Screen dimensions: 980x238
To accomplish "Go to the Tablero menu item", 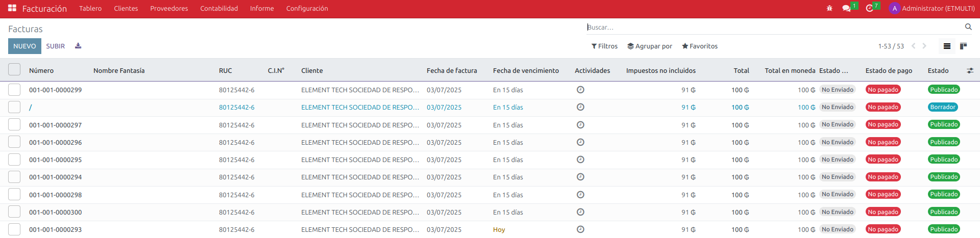I will 90,8.
